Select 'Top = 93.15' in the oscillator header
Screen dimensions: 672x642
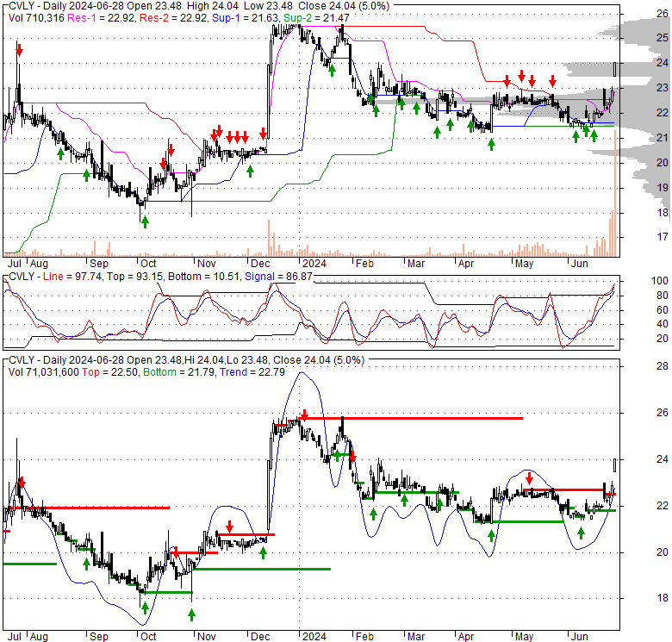[x=134, y=277]
